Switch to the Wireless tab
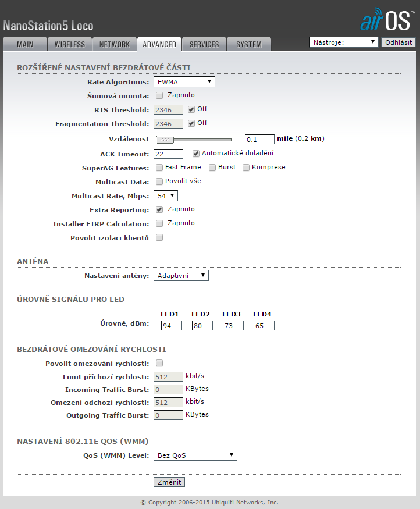The height and width of the screenshot is (509, 420). [x=70, y=44]
